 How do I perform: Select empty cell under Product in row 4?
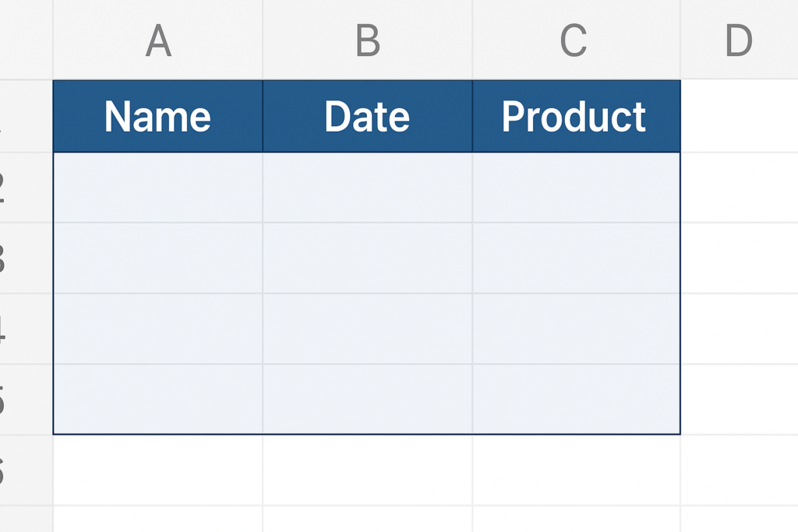click(x=576, y=329)
